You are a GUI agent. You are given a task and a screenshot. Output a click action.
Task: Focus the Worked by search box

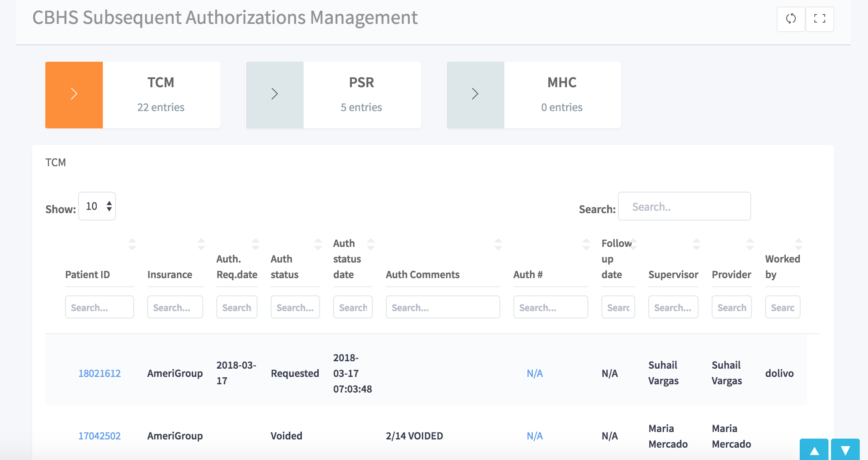(x=783, y=307)
